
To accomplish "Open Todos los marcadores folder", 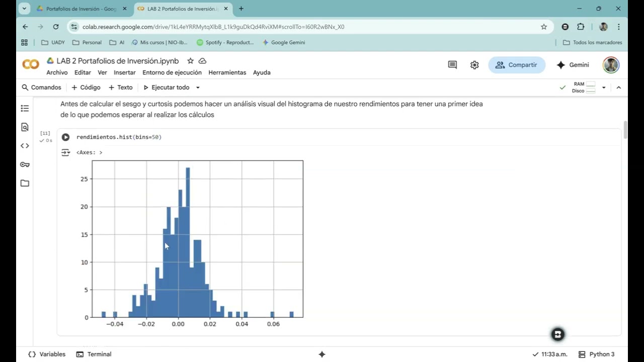I will pyautogui.click(x=593, y=43).
